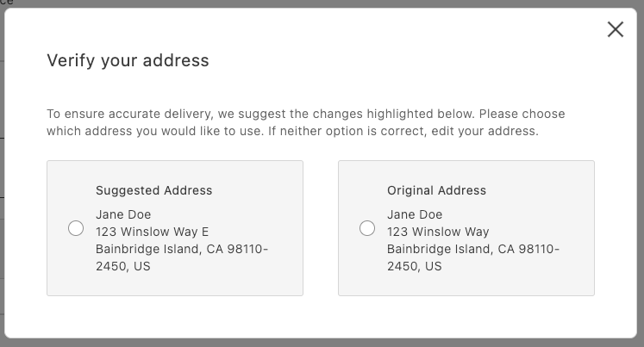Click the "Suggested Address" card title
This screenshot has height=347, width=644.
coord(153,190)
